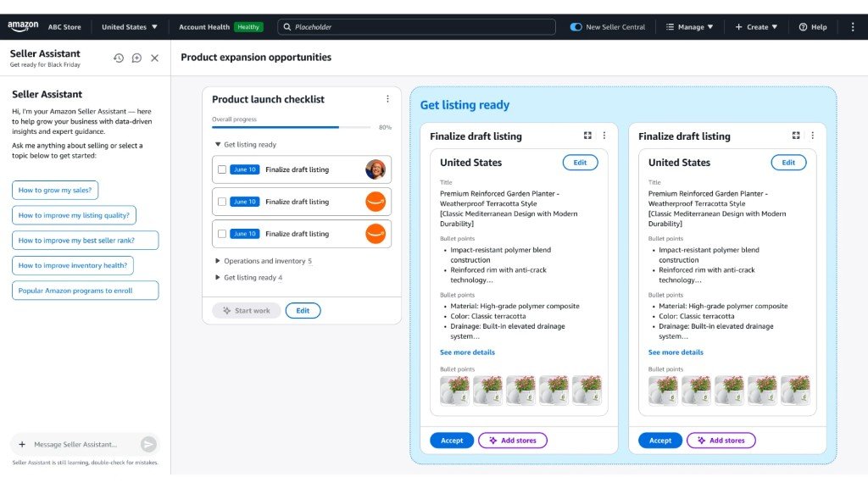Toggle the New Seller Central switch
This screenshot has width=868, height=488.
(576, 26)
